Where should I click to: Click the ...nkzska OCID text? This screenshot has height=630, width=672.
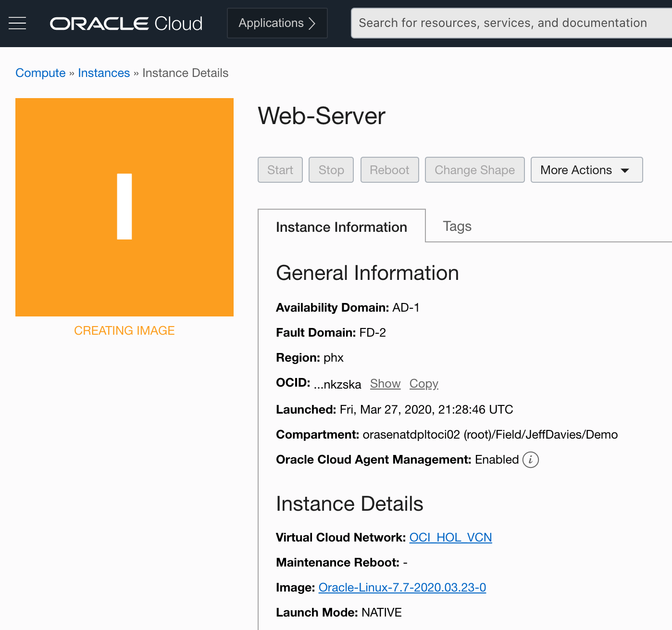point(337,385)
